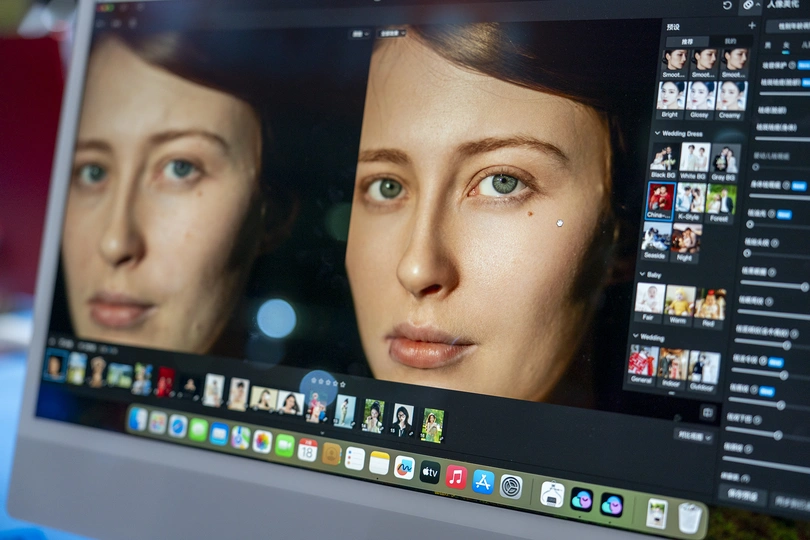The width and height of the screenshot is (810, 540).
Task: Click the split compare view icon
Action: 708,412
